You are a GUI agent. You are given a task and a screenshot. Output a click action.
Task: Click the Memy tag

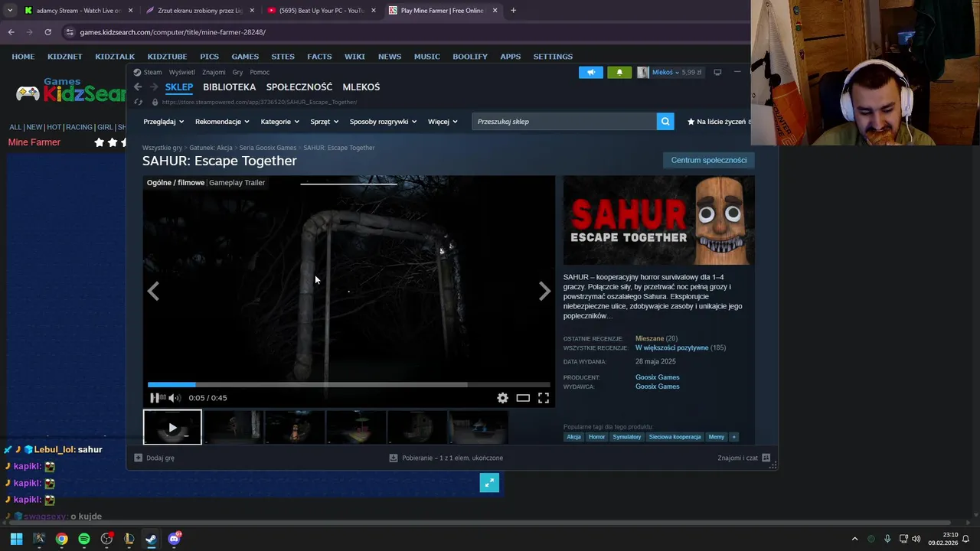point(717,437)
